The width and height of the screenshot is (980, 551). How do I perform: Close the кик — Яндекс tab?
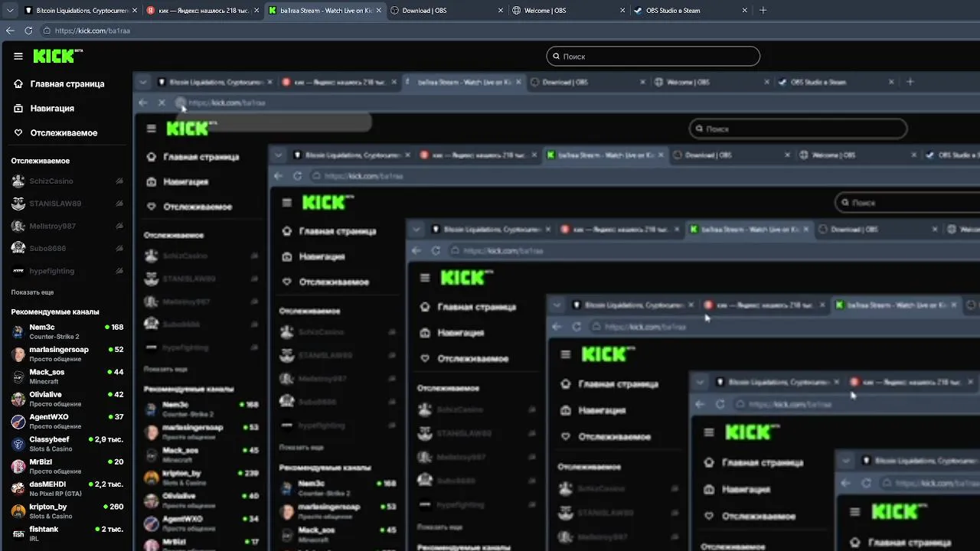[257, 11]
